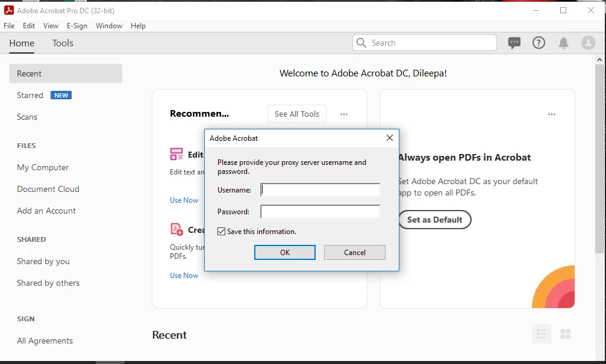The height and width of the screenshot is (364, 606).
Task: Click Set as Default button
Action: [x=435, y=220]
